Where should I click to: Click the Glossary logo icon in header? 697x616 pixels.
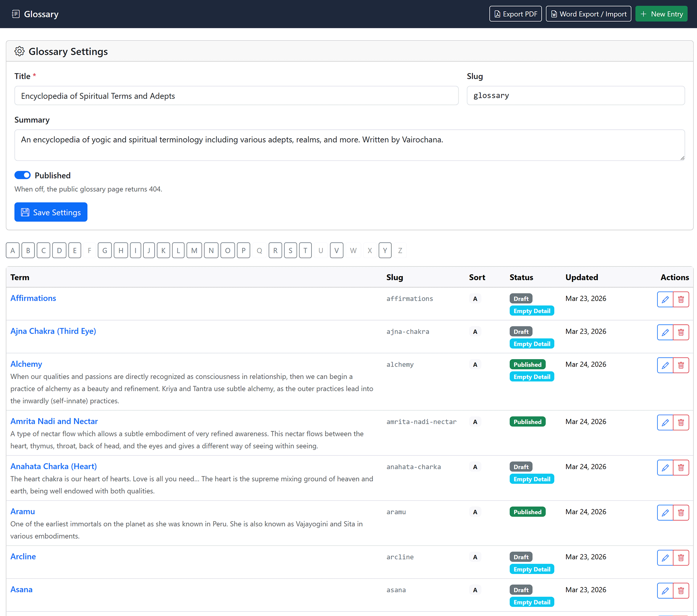tap(16, 14)
